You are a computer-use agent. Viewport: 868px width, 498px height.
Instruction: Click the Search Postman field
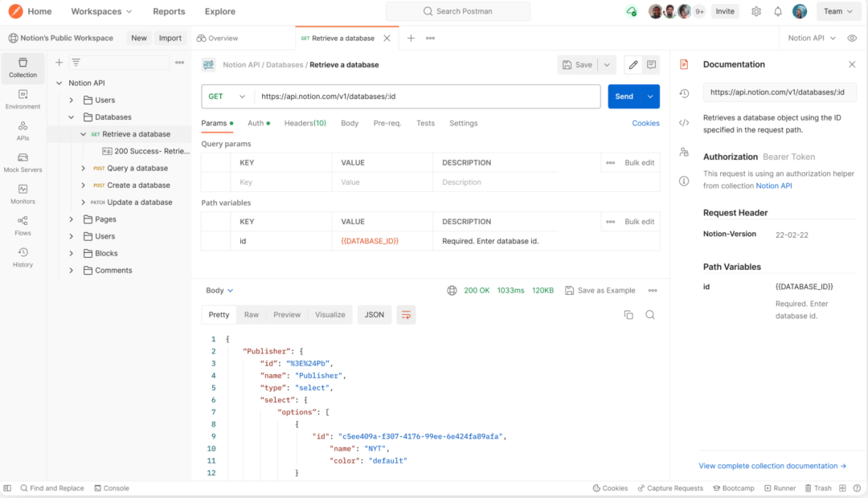tap(458, 11)
